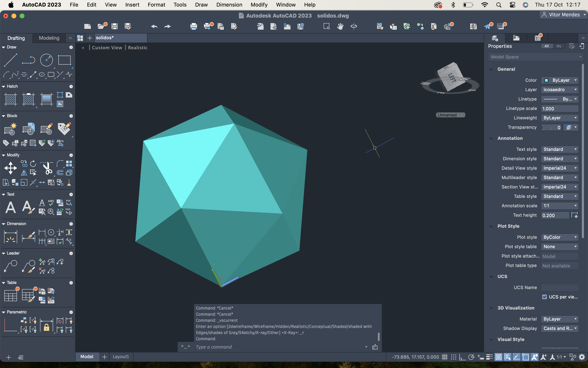
Task: Toggle snap mode in status bar
Action: tap(453, 357)
